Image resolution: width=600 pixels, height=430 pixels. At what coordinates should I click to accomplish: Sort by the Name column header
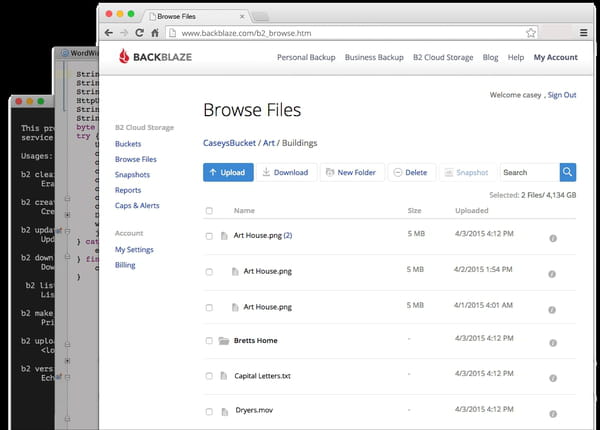click(x=244, y=210)
